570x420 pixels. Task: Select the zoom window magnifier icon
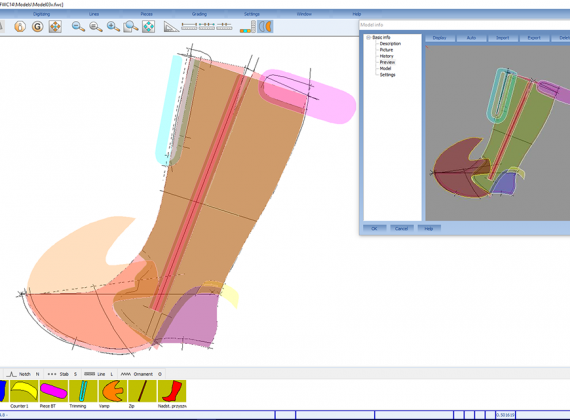coord(131,27)
